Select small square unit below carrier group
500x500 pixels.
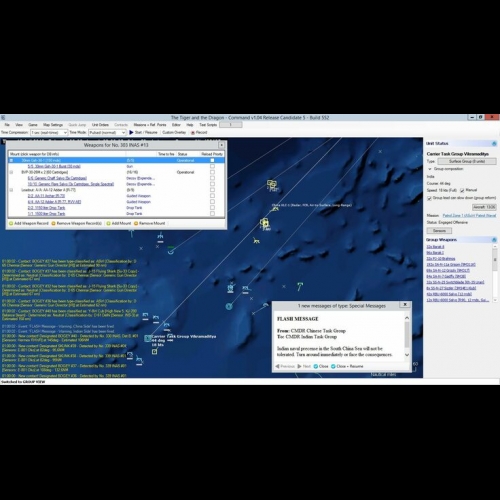155,351
